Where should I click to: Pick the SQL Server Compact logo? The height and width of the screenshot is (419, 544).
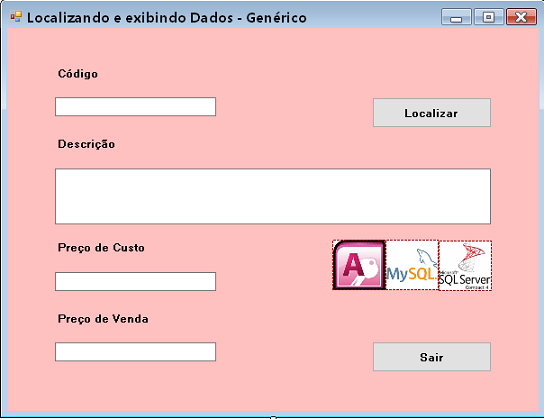(465, 265)
